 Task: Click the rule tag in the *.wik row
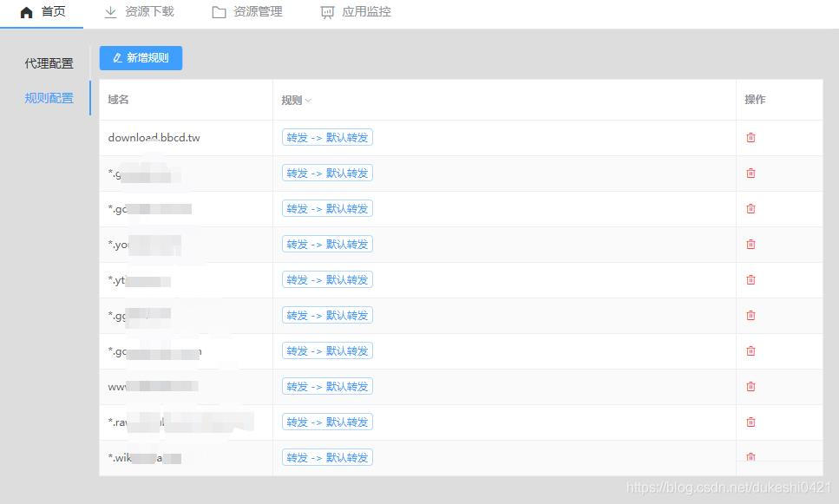click(327, 457)
